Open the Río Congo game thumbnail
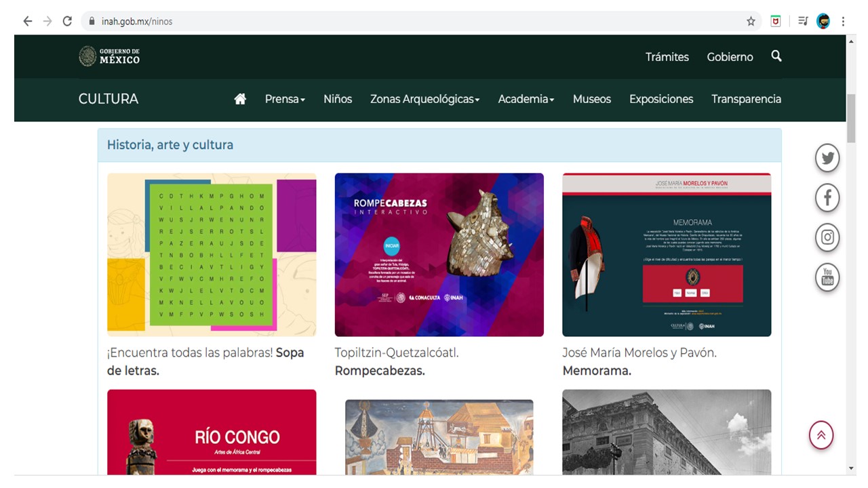 coord(212,432)
